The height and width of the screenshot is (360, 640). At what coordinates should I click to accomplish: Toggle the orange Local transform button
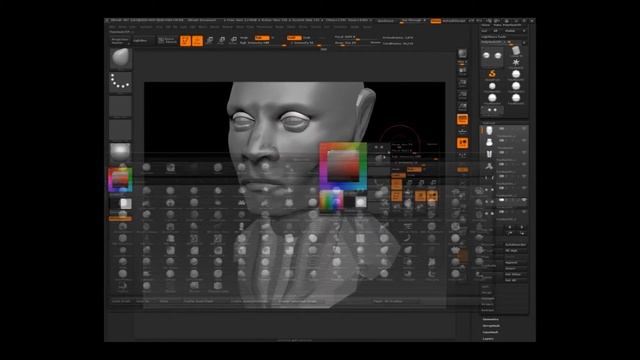[x=462, y=143]
